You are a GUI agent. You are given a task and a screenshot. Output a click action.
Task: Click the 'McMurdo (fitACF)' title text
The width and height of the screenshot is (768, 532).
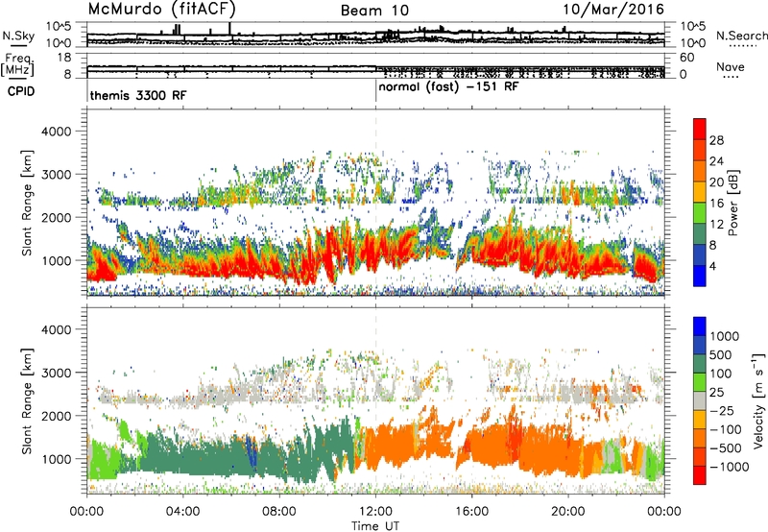point(161,10)
